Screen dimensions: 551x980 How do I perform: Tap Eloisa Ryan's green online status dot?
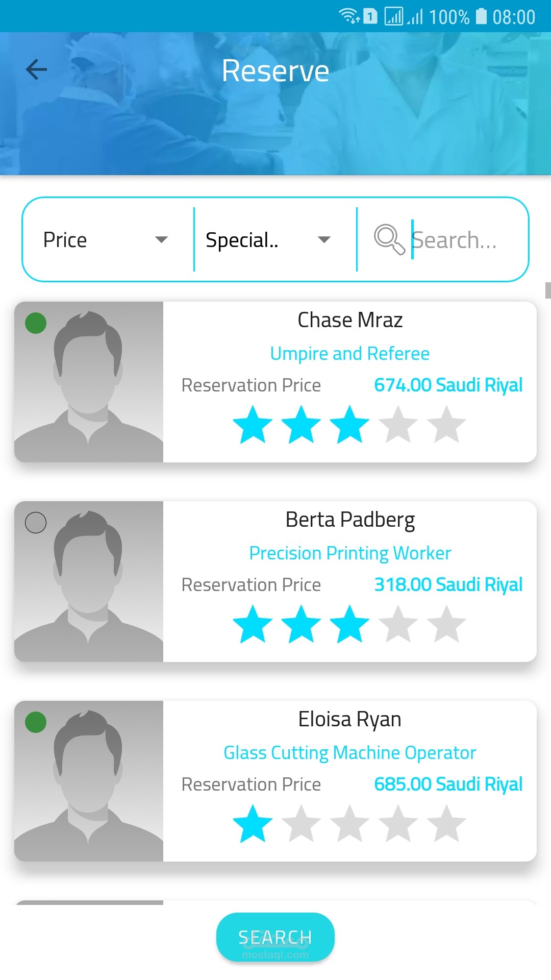point(36,722)
